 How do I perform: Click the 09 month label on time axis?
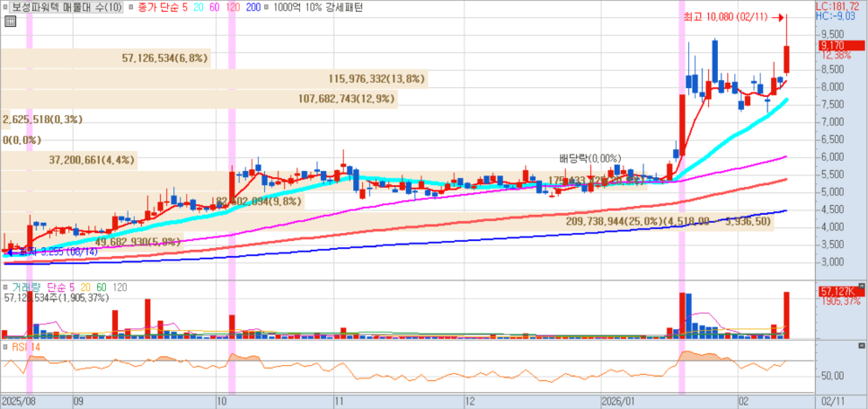tap(78, 400)
